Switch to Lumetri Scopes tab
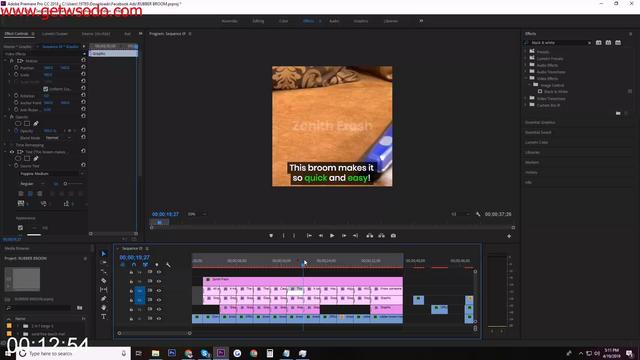The image size is (640, 360). pyautogui.click(x=55, y=34)
